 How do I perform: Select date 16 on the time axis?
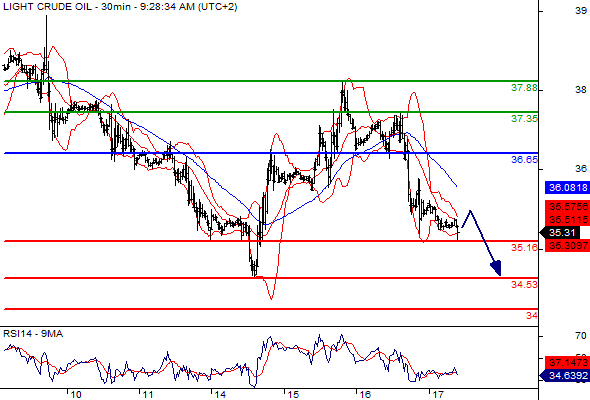coord(365,395)
